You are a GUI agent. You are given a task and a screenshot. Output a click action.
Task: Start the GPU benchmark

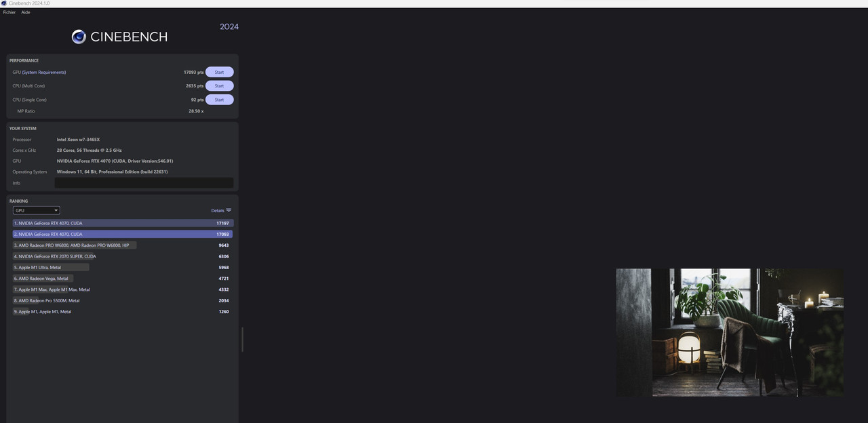pyautogui.click(x=219, y=72)
